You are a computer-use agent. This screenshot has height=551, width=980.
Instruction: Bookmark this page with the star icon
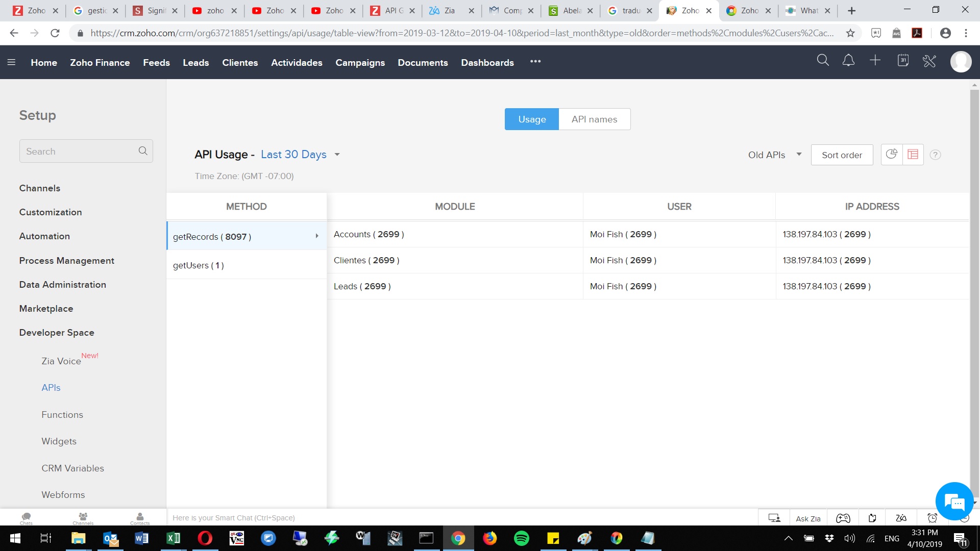(x=850, y=33)
